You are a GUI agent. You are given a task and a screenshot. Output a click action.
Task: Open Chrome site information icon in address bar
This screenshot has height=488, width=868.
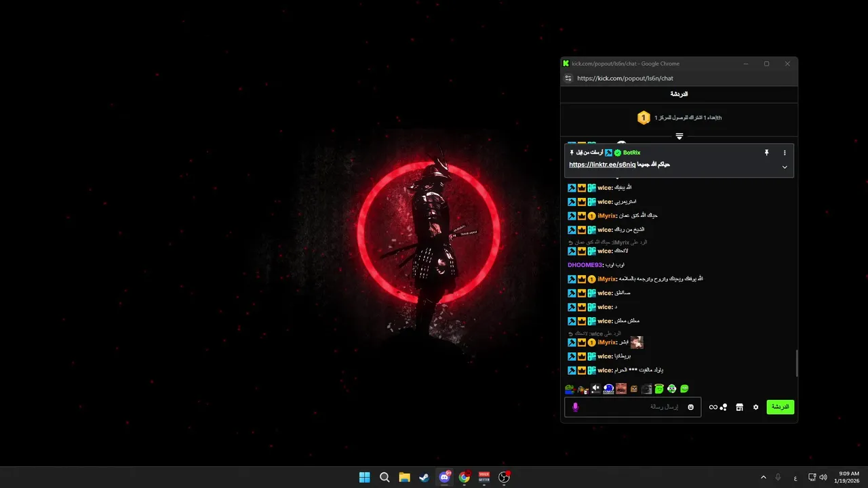[569, 78]
